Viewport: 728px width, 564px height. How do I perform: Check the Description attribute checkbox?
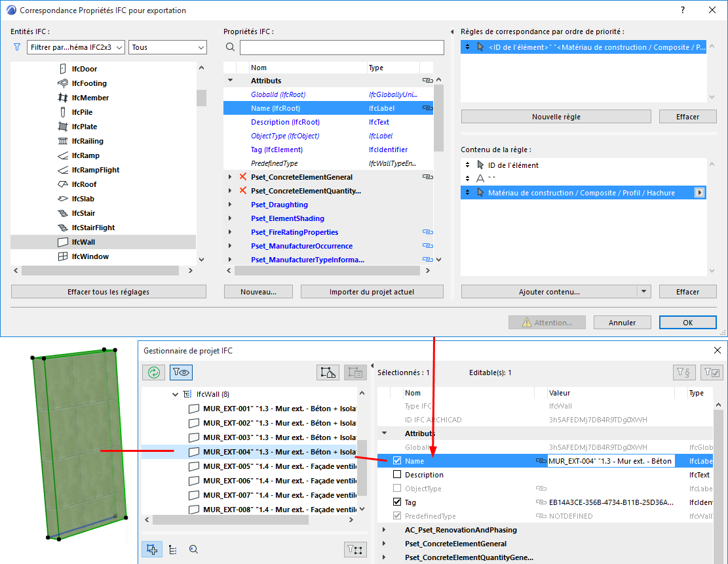pyautogui.click(x=397, y=474)
